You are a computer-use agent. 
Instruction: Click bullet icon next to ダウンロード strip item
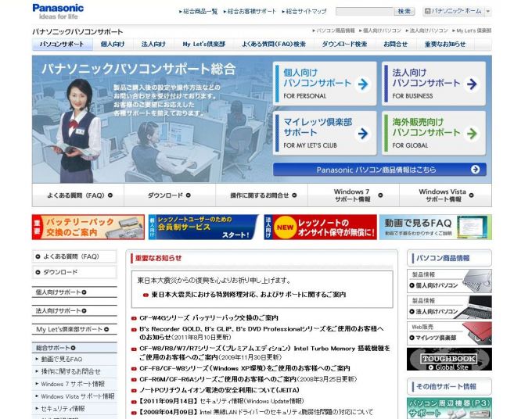(188, 195)
